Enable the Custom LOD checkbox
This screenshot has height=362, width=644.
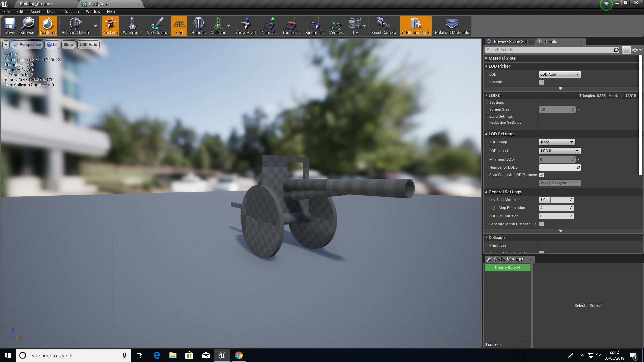[542, 82]
